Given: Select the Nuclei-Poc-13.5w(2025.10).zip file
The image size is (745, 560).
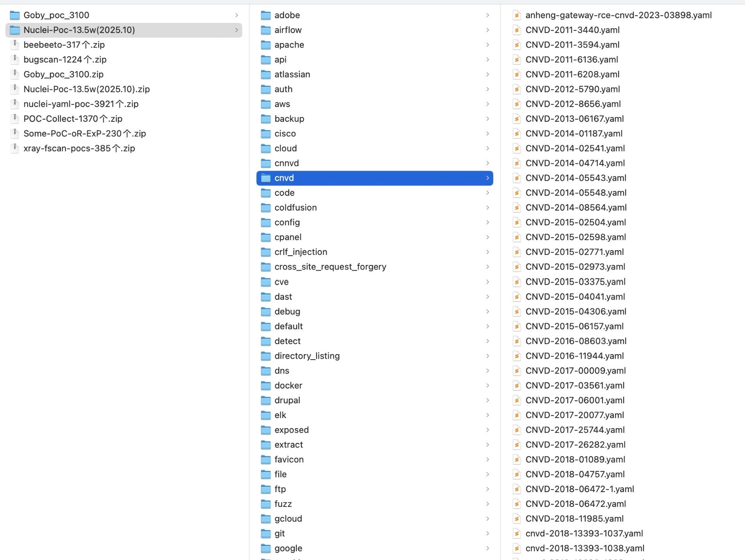Looking at the screenshot, I should coord(87,89).
